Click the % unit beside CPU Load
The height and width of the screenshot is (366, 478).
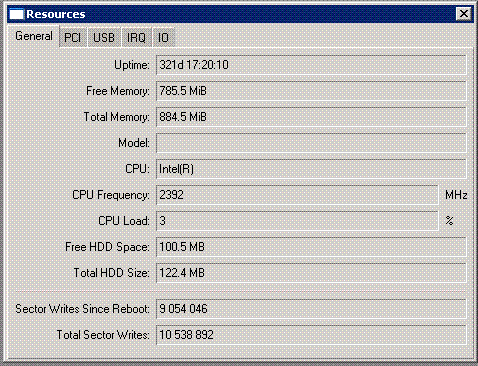click(449, 221)
